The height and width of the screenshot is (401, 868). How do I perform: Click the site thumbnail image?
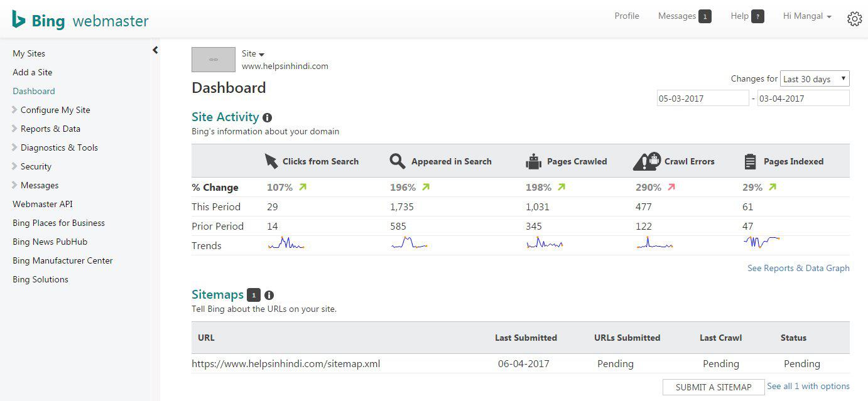point(214,60)
